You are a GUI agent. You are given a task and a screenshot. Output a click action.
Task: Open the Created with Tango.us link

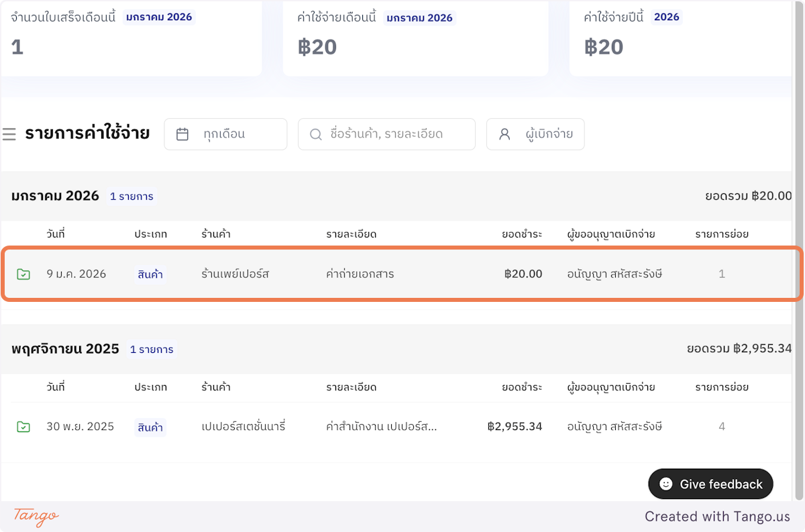tap(717, 517)
